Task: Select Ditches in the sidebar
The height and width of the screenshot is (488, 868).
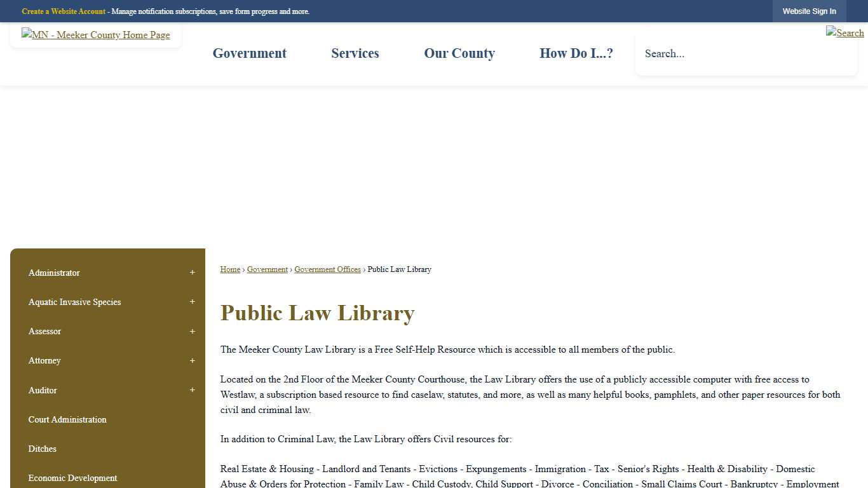Action: tap(42, 449)
